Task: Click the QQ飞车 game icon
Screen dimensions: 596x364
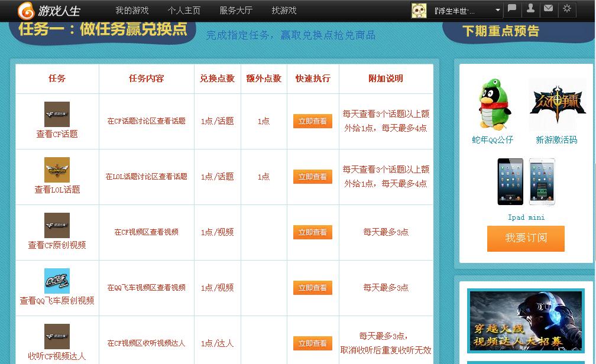Action: point(57,281)
